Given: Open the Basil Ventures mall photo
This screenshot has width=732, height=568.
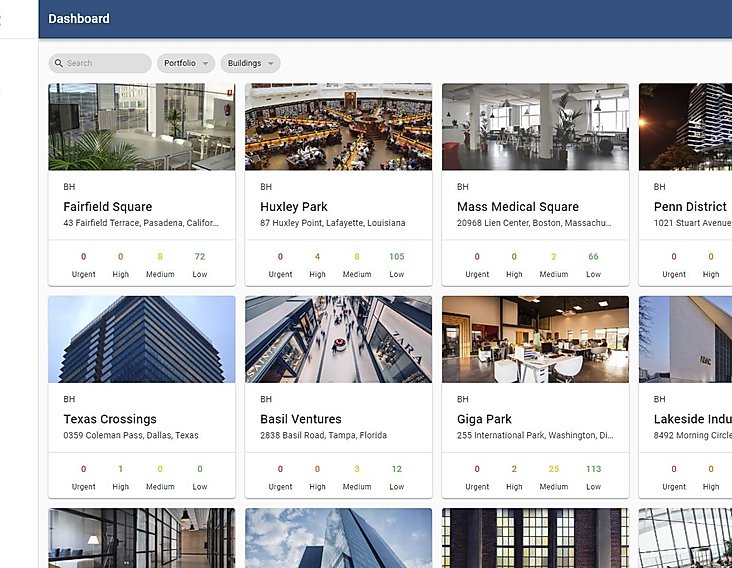Looking at the screenshot, I should click(x=338, y=339).
